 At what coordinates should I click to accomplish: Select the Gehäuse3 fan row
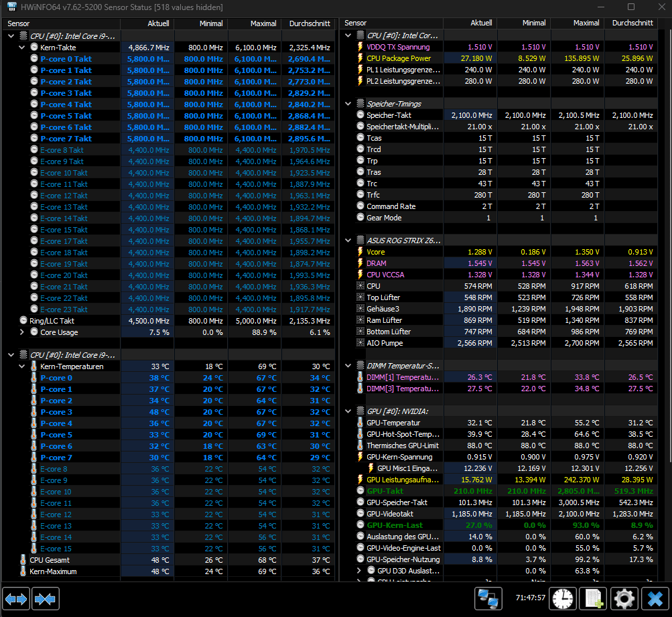499,309
